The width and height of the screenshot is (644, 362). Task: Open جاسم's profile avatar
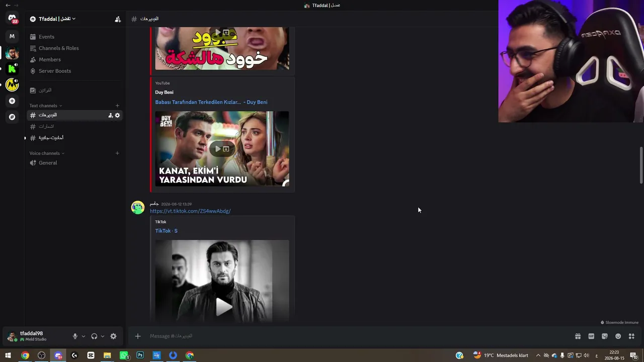(x=138, y=207)
